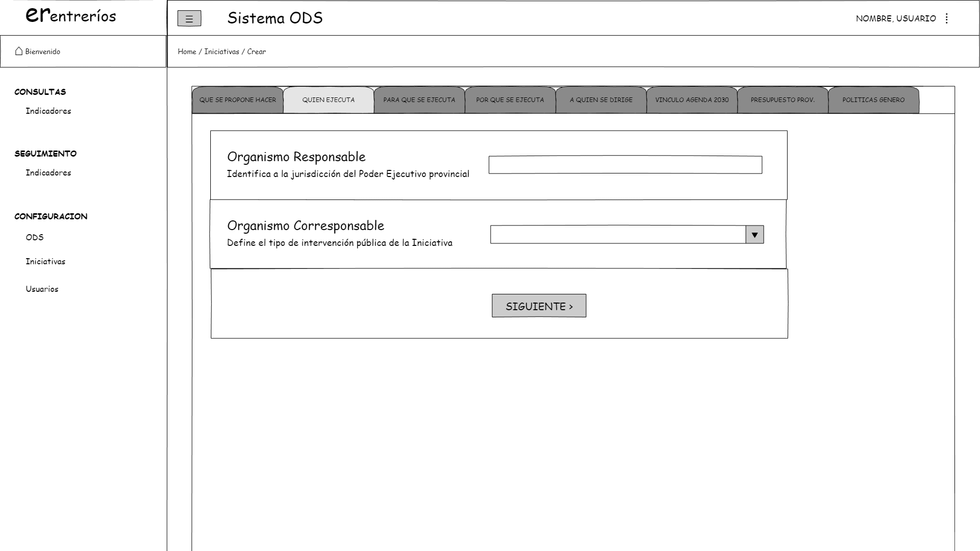Viewport: 980px width, 551px height.
Task: Expand the Organismo Corresponsable dropdown arrow
Action: point(754,235)
